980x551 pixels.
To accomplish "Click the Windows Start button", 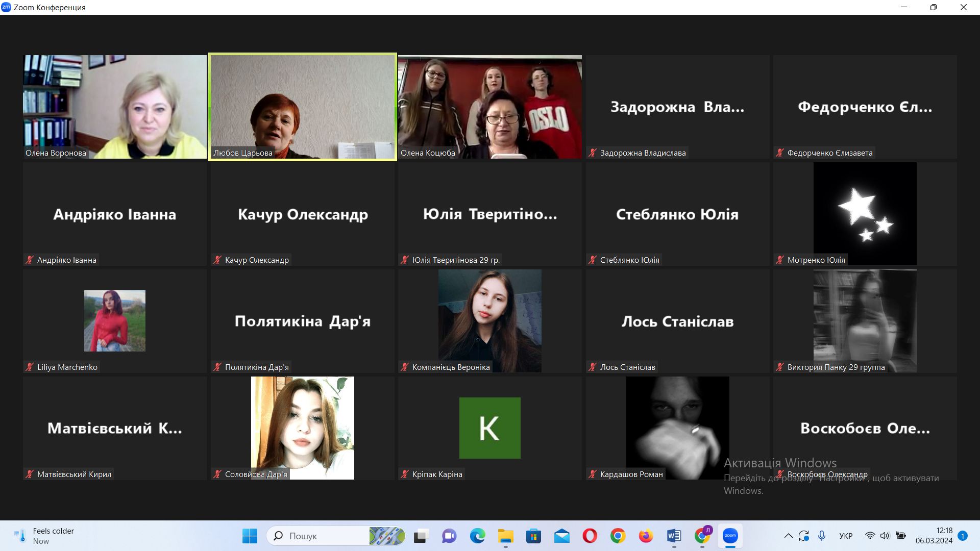I will 250,536.
